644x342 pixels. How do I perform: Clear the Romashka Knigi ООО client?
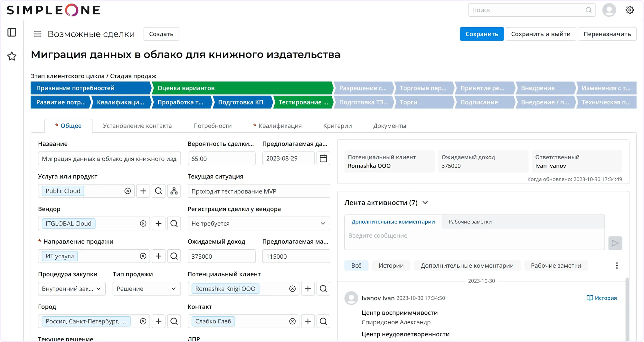coord(292,289)
